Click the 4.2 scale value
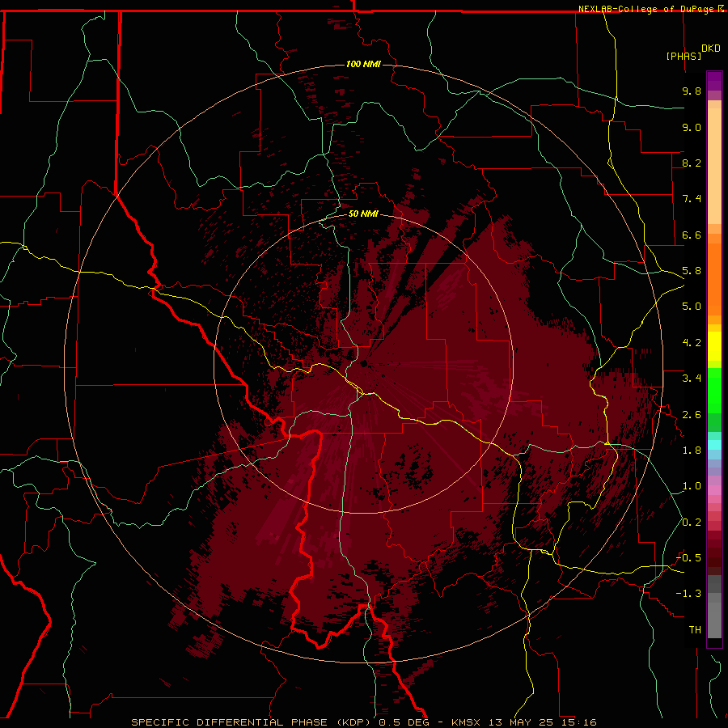 pyautogui.click(x=692, y=343)
